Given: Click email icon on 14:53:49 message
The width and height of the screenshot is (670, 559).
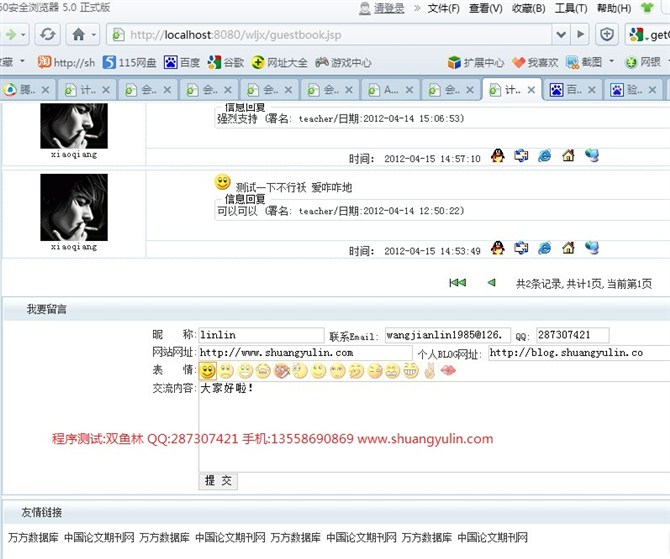Looking at the screenshot, I should click(x=521, y=248).
